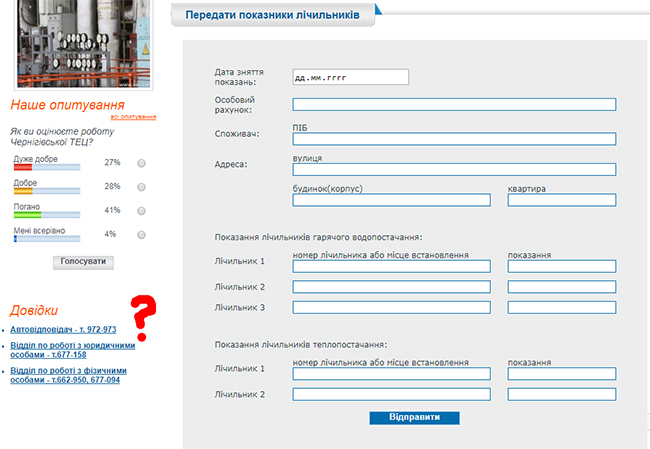Choose the 'Погано' radio button

tap(141, 211)
